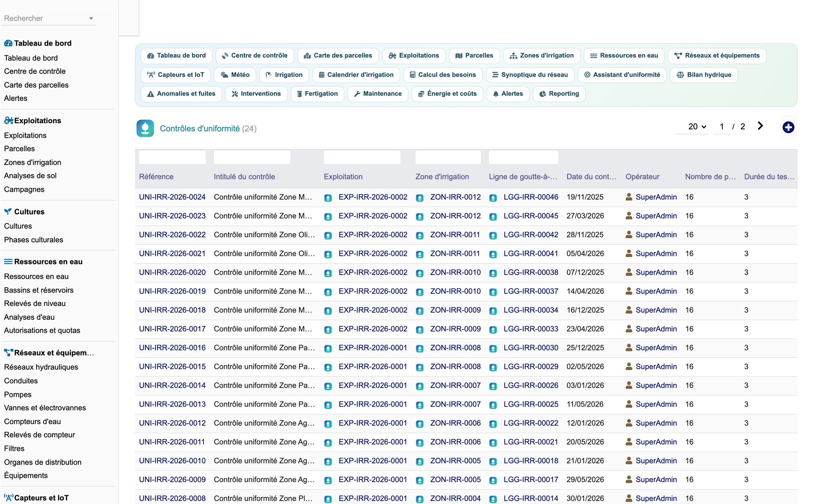Open record UNI-IRR-2026-0024
The image size is (815, 504).
(x=172, y=197)
